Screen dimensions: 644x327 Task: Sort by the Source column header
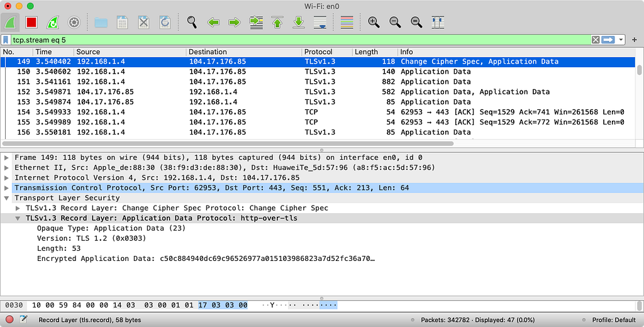pyautogui.click(x=130, y=52)
